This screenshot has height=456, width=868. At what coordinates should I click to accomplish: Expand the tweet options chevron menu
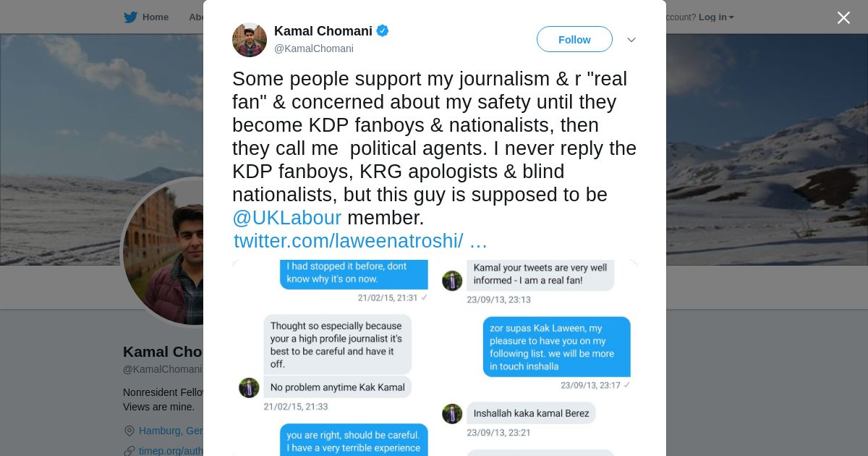coord(631,40)
